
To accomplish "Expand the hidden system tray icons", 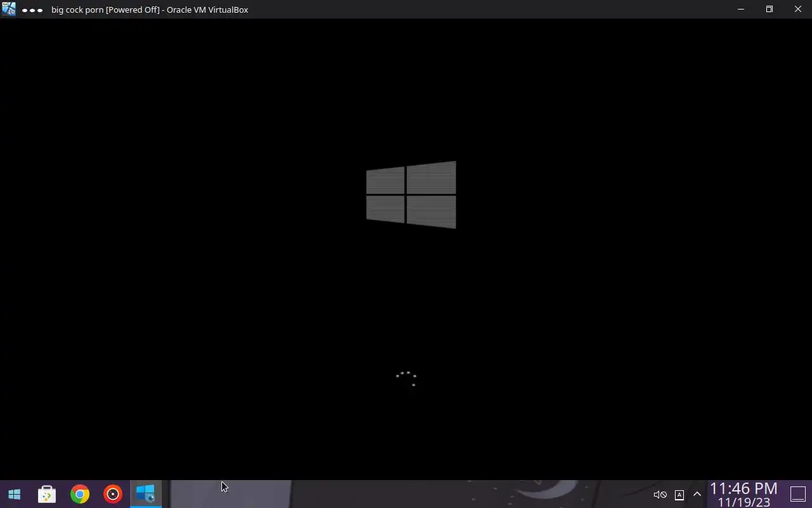I will 697,495.
